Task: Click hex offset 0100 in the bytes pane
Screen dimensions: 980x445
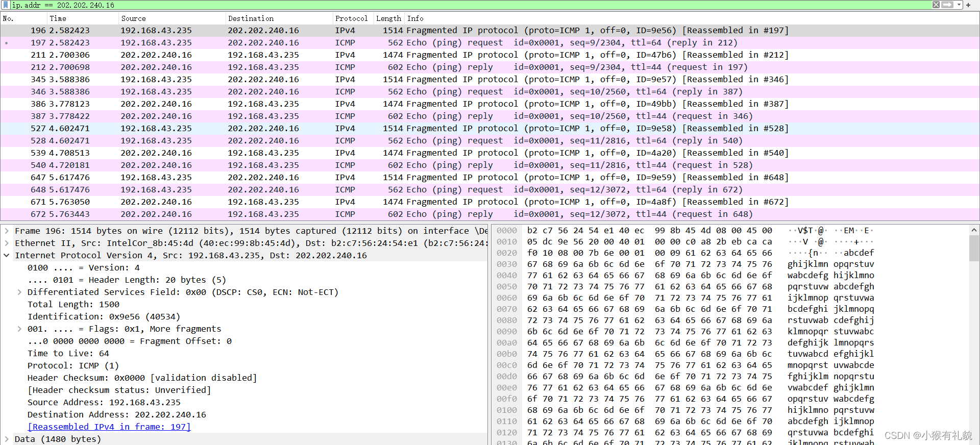Action: (x=506, y=410)
